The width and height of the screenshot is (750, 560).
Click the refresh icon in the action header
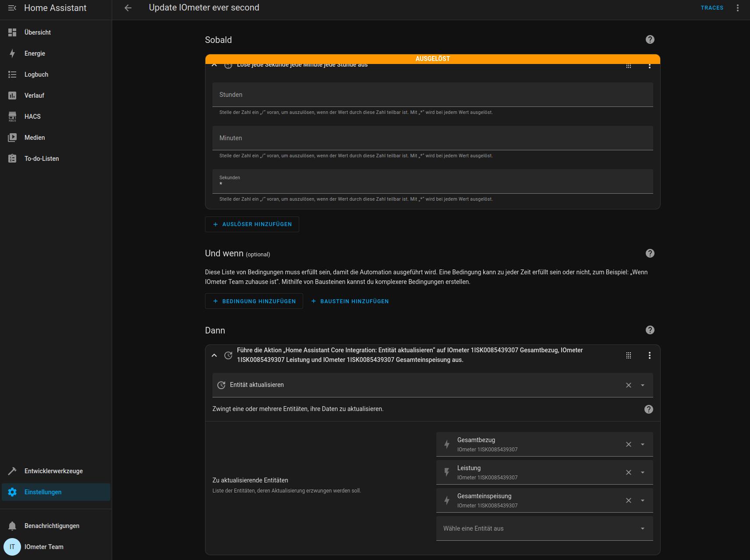click(x=228, y=355)
